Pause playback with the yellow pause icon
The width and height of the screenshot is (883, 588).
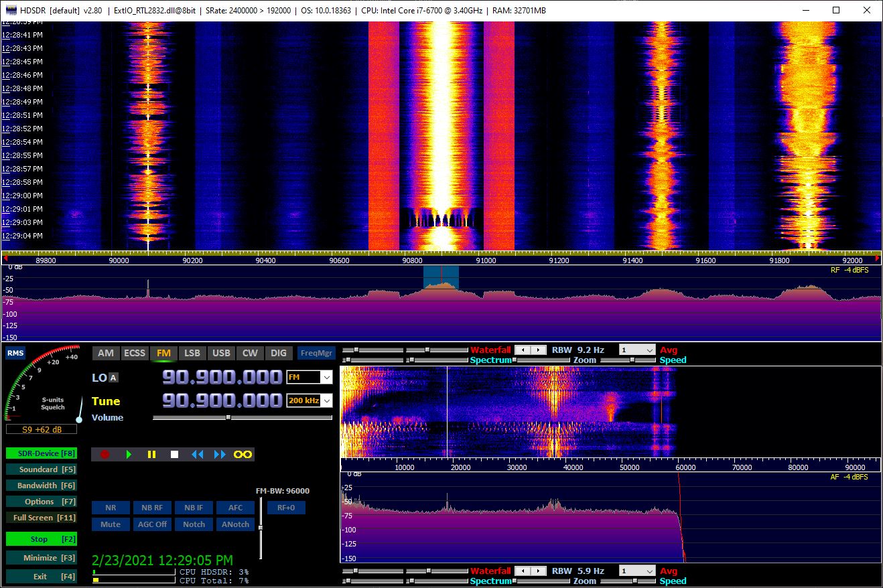(151, 454)
